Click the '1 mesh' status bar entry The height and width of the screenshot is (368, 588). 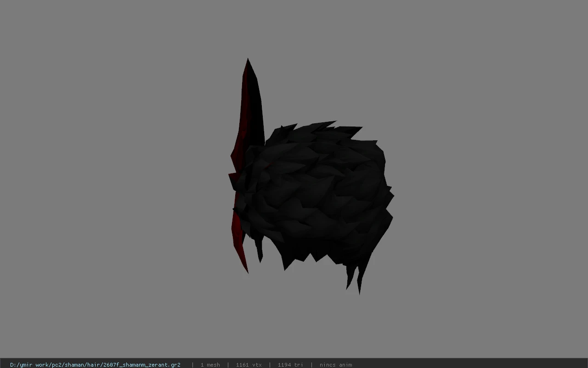[210, 365]
